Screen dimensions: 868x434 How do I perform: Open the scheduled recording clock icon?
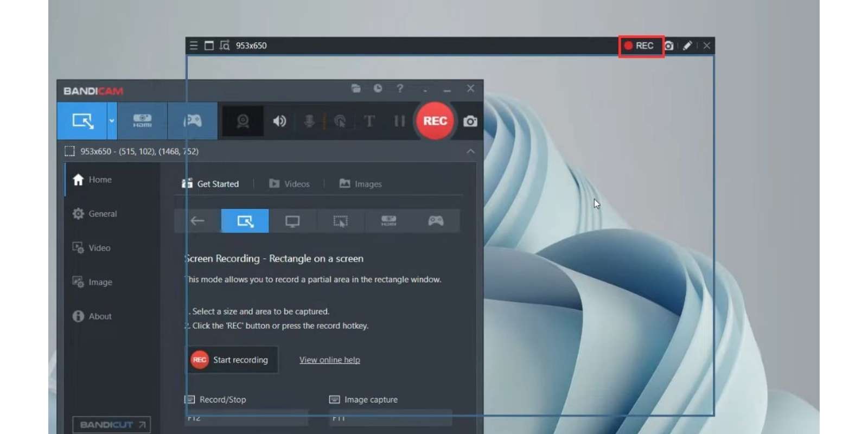378,88
